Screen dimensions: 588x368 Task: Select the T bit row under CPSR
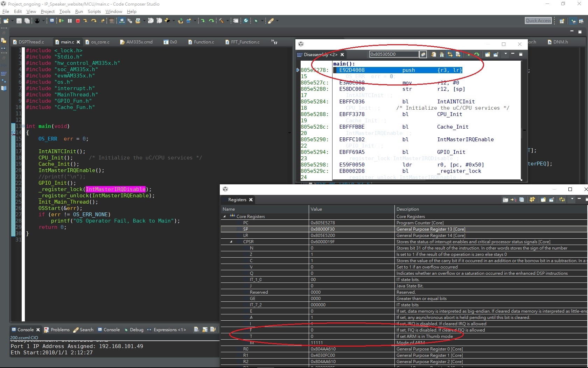(x=404, y=336)
